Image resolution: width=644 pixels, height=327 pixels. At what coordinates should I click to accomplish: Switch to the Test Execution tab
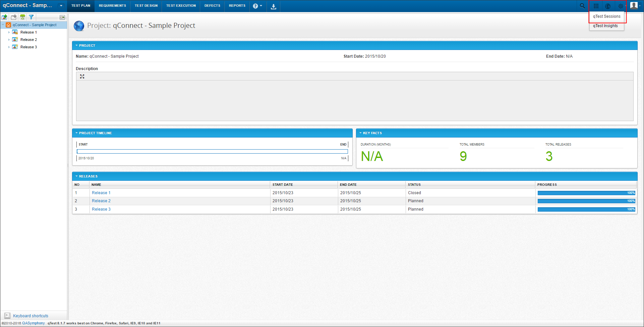click(x=181, y=6)
